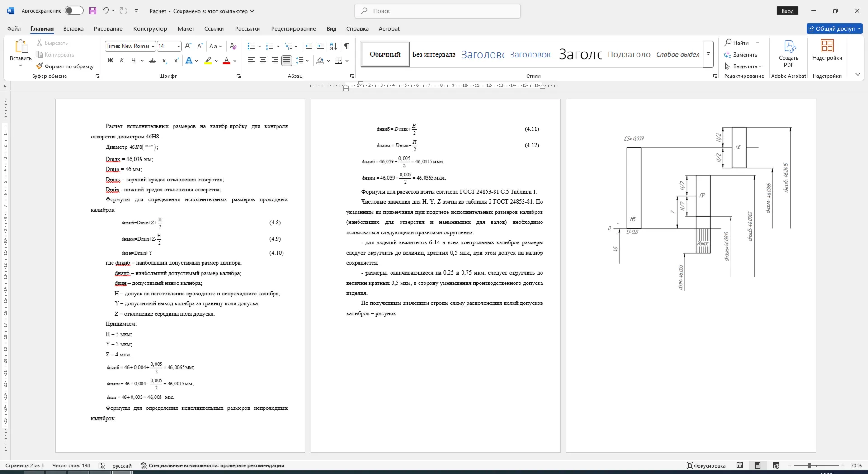Image resolution: width=868 pixels, height=474 pixels.
Task: Toggle bold formatting Ж button
Action: [x=110, y=61]
